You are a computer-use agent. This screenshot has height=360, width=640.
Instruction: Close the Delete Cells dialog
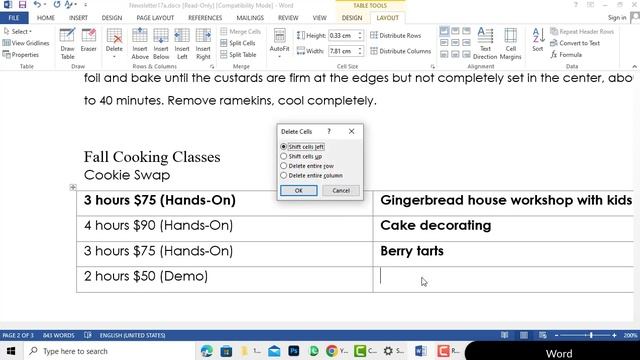coord(351,131)
